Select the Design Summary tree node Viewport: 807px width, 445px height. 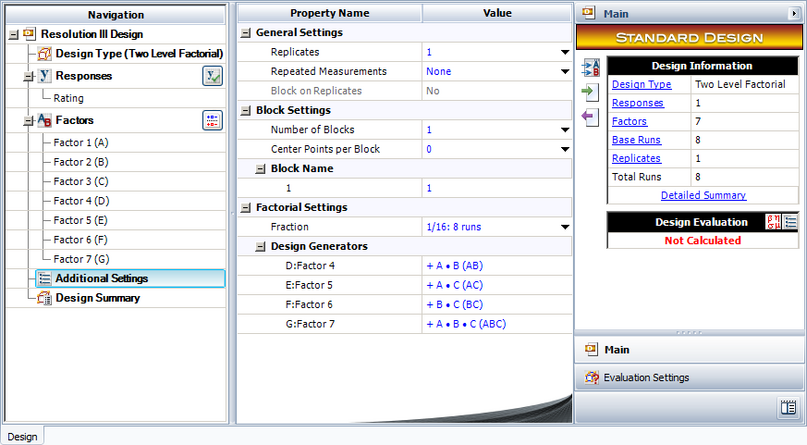97,298
